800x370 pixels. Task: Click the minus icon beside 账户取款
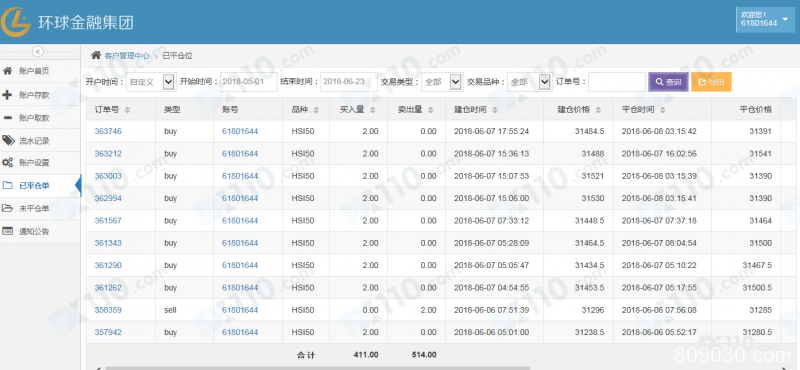pos(7,118)
